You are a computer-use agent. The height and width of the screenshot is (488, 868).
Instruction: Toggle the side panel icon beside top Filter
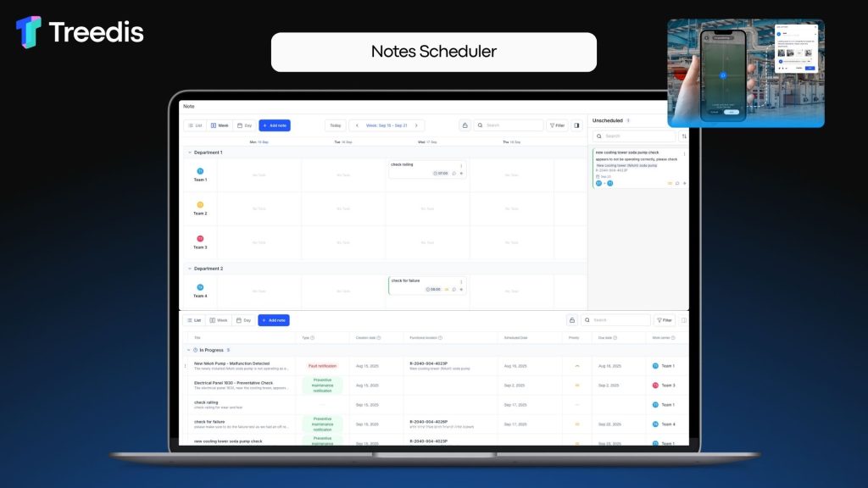pyautogui.click(x=577, y=125)
